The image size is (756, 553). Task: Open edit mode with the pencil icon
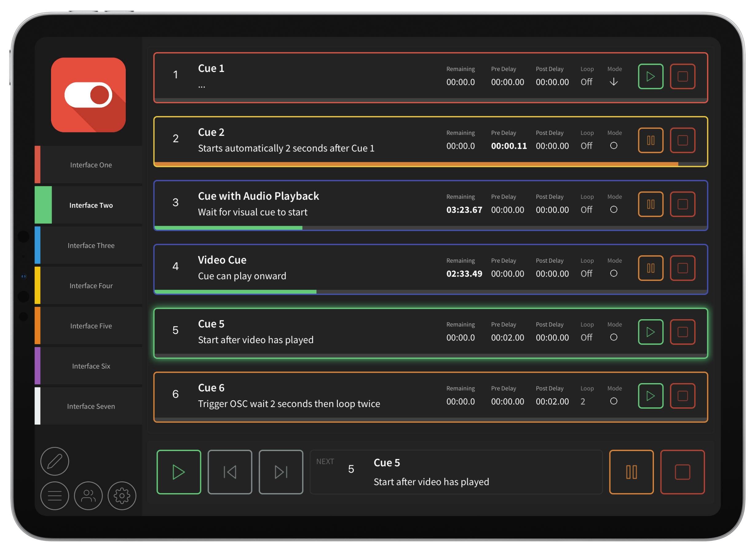(55, 461)
